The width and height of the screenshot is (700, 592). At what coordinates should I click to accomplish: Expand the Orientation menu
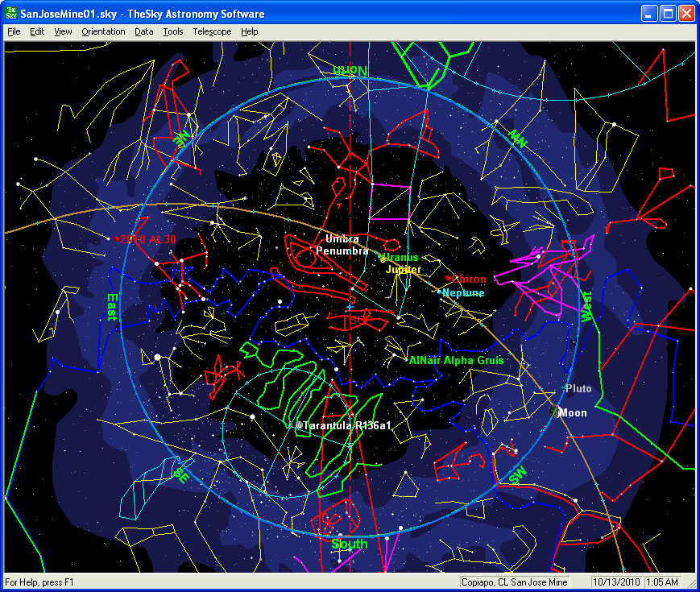103,31
